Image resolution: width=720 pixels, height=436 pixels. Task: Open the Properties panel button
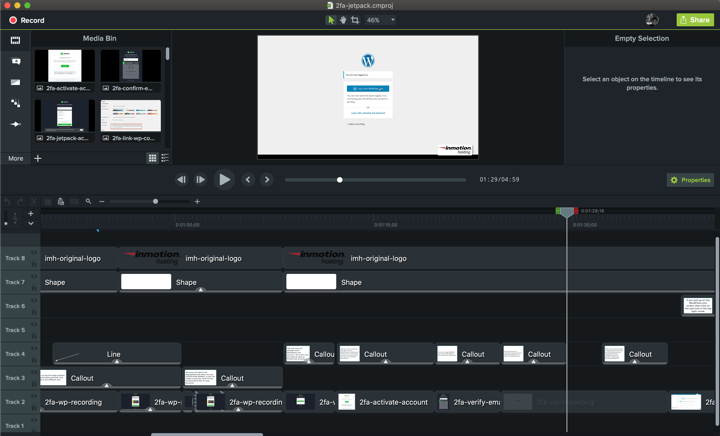point(690,180)
